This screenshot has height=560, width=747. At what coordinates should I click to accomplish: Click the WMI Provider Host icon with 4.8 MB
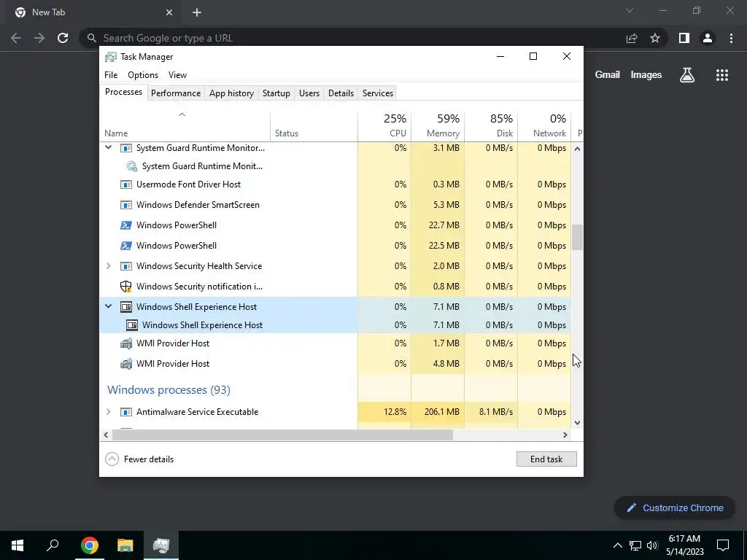coord(125,364)
